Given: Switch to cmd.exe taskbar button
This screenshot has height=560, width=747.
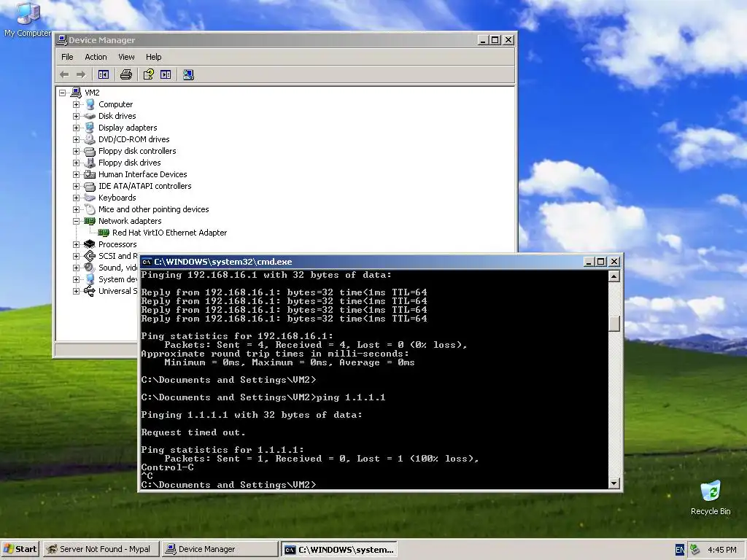Looking at the screenshot, I should [x=339, y=550].
